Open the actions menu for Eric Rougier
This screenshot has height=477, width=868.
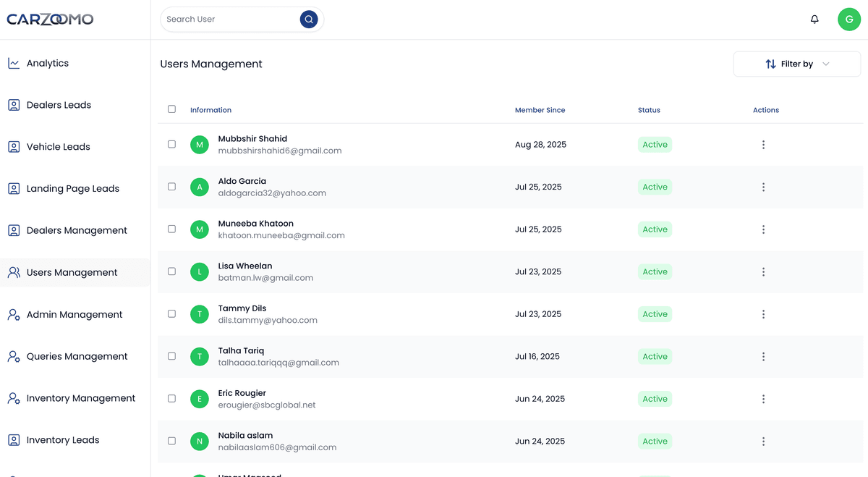(x=763, y=399)
